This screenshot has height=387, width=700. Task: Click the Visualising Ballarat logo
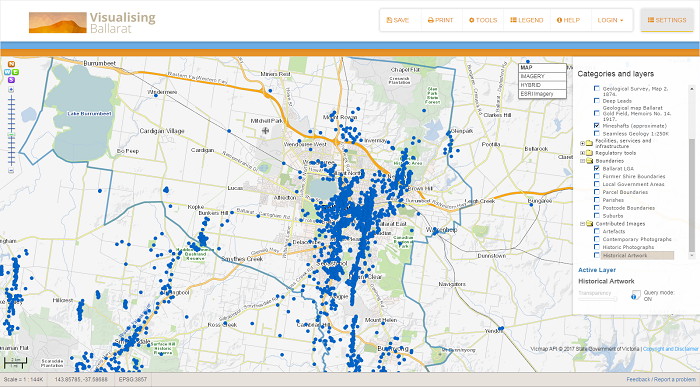(92, 22)
